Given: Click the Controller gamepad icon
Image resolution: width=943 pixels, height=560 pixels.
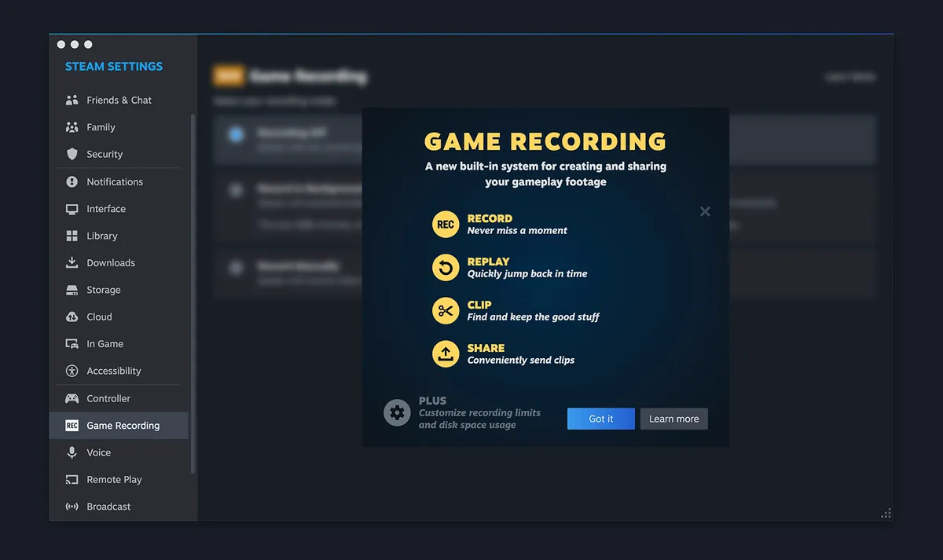Looking at the screenshot, I should [x=72, y=398].
